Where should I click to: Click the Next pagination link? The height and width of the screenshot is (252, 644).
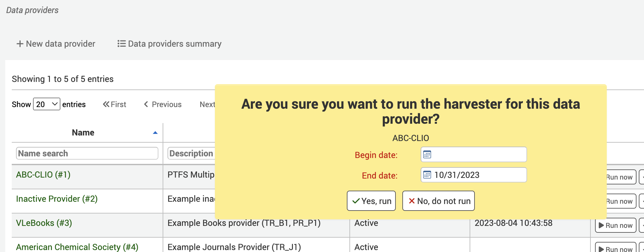[x=207, y=104]
